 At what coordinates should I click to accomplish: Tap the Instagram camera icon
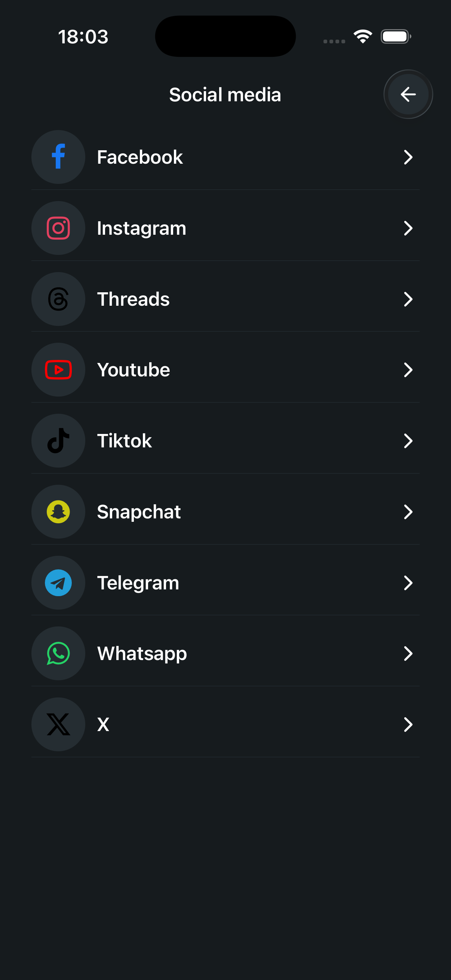coord(58,228)
